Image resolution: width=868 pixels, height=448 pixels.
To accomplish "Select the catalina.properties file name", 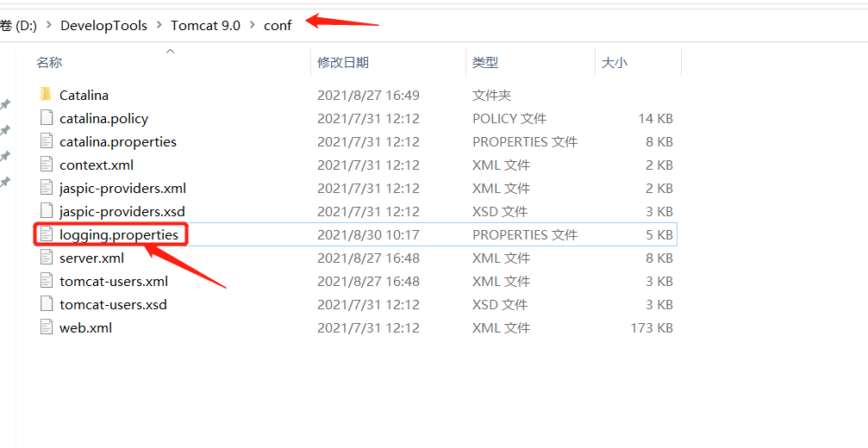I will pyautogui.click(x=118, y=141).
